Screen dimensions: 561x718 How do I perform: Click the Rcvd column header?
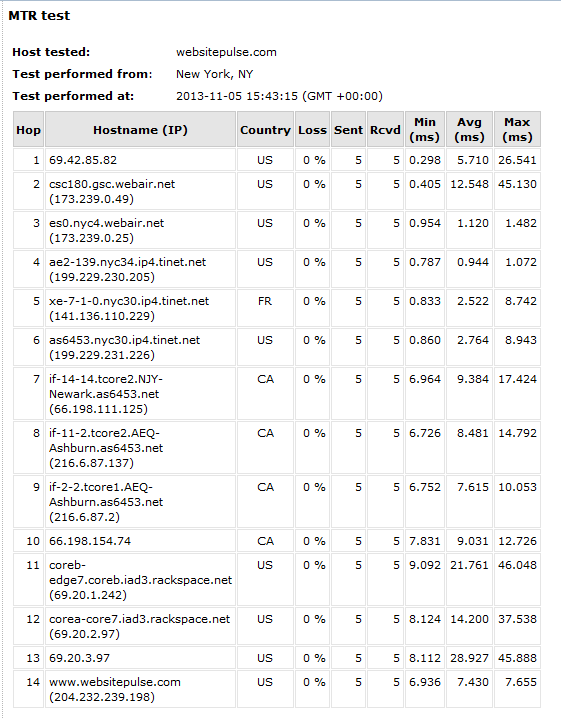(x=385, y=130)
